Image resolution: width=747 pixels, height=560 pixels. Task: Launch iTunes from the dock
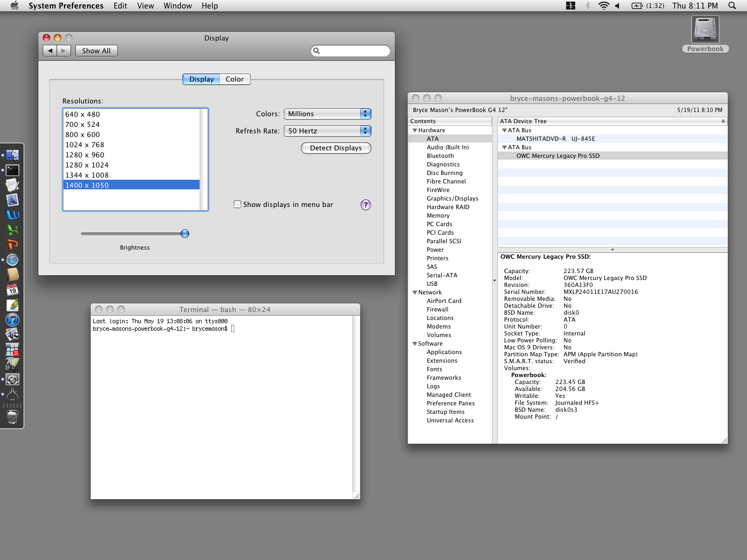[13, 320]
